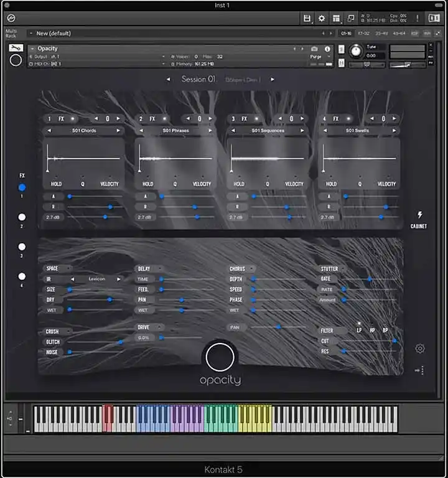Select previous sample for S01 Chords

pyautogui.click(x=49, y=131)
